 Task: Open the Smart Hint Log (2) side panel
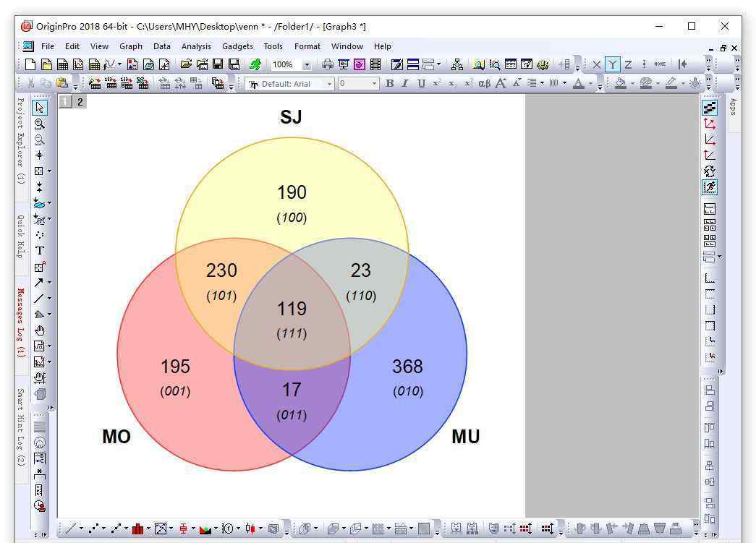tap(20, 427)
